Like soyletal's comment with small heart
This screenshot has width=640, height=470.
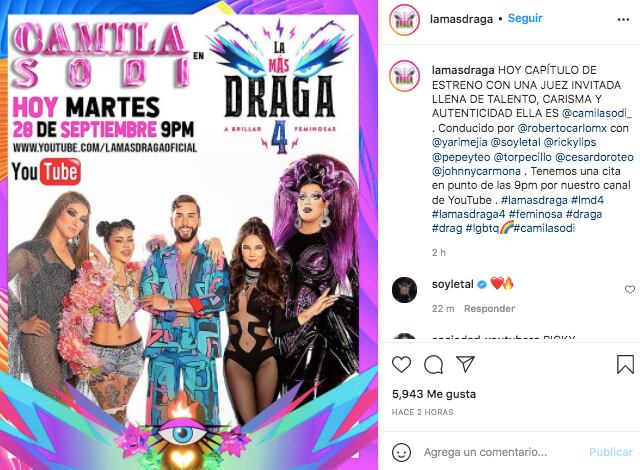click(630, 289)
